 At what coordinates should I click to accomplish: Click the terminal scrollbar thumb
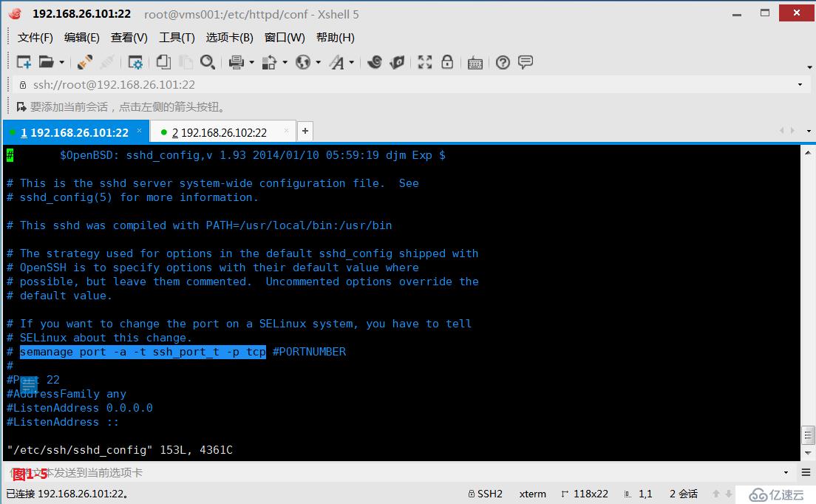808,435
